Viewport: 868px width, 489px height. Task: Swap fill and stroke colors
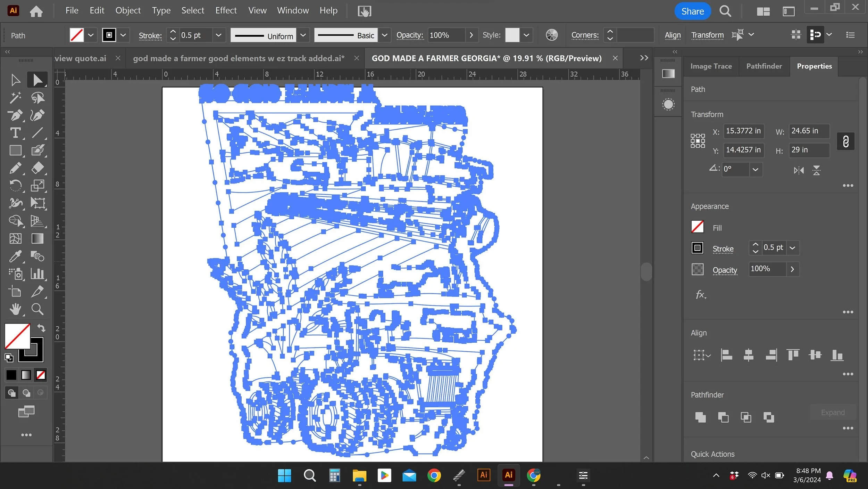[41, 328]
